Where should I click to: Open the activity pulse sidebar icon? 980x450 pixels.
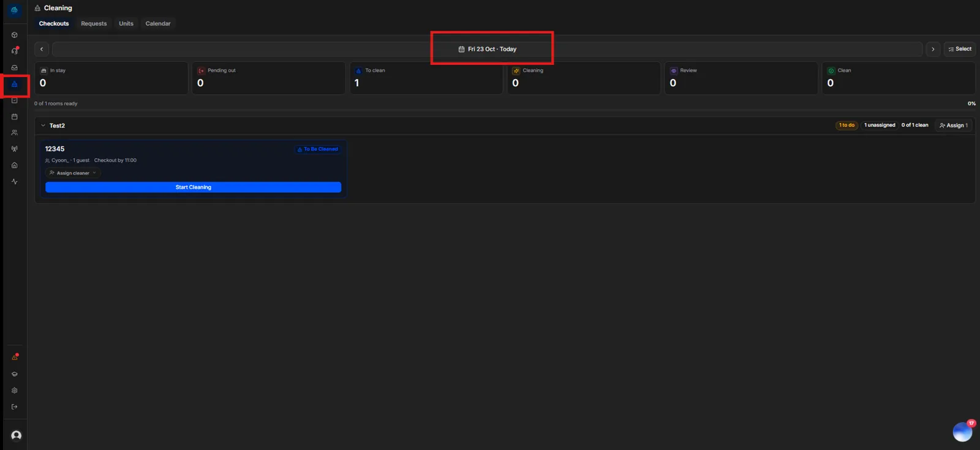(x=15, y=181)
